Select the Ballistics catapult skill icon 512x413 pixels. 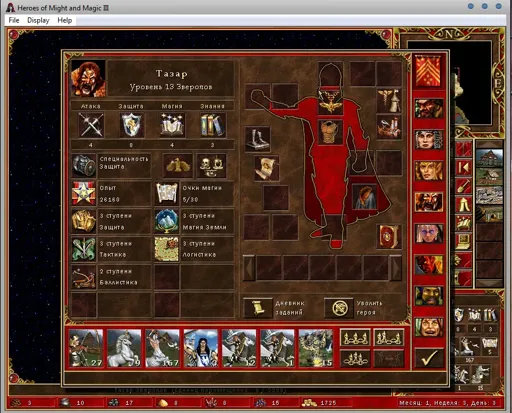tap(83, 277)
